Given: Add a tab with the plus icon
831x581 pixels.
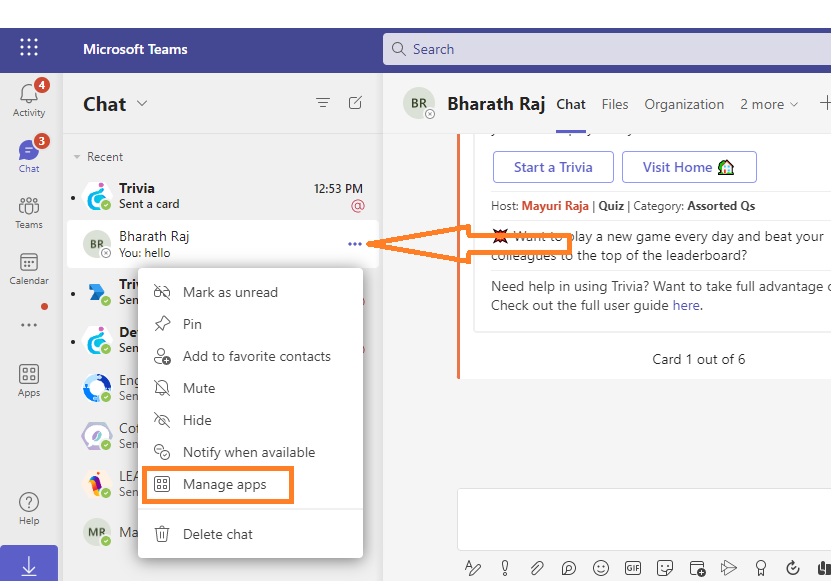Looking at the screenshot, I should click(825, 103).
